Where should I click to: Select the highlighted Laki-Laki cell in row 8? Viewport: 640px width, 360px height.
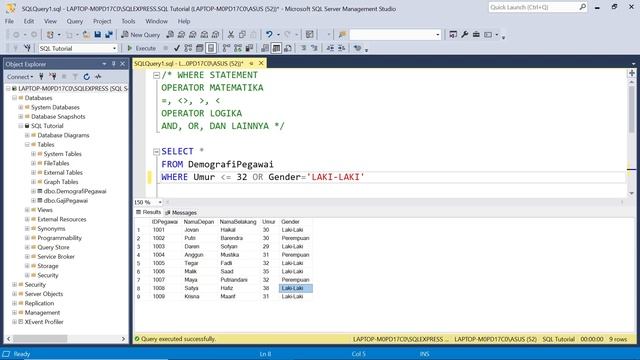[x=296, y=288]
